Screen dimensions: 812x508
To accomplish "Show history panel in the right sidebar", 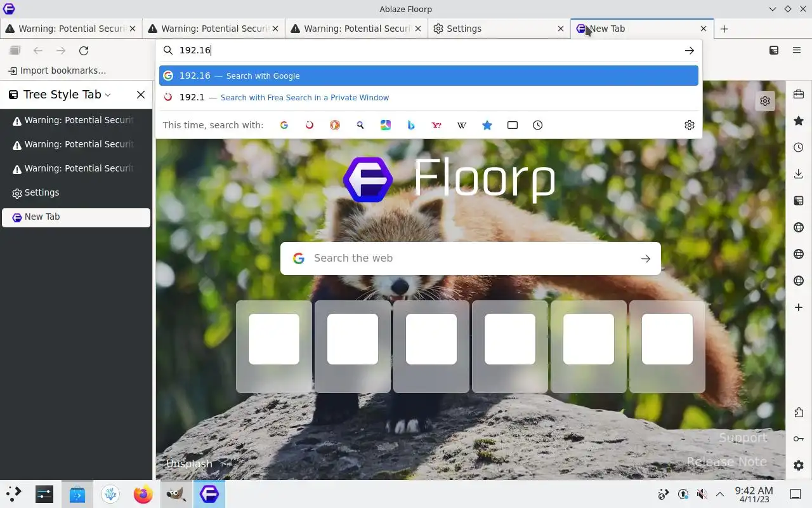I will (799, 147).
